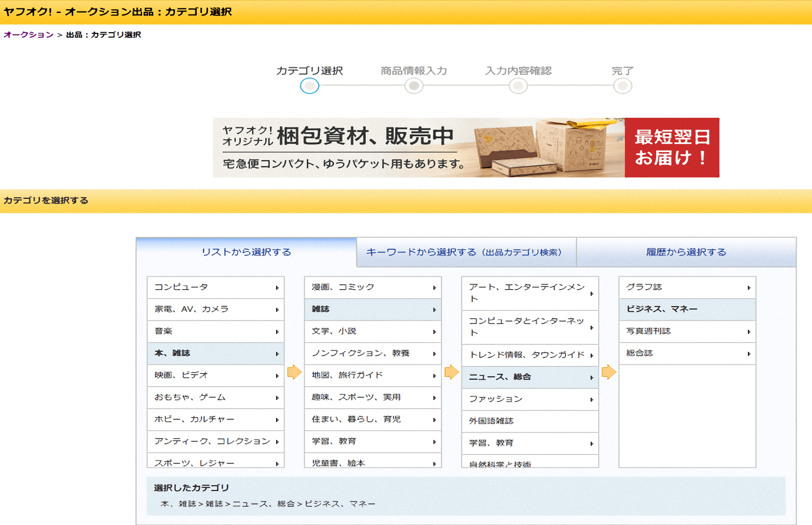The width and height of the screenshot is (812, 525).
Task: Switch to 履歴から選択する tab
Action: click(x=686, y=252)
